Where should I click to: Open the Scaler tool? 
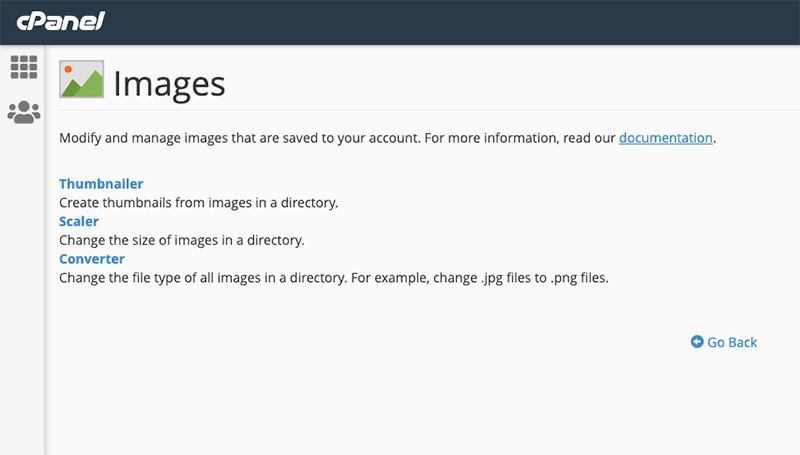pos(79,221)
